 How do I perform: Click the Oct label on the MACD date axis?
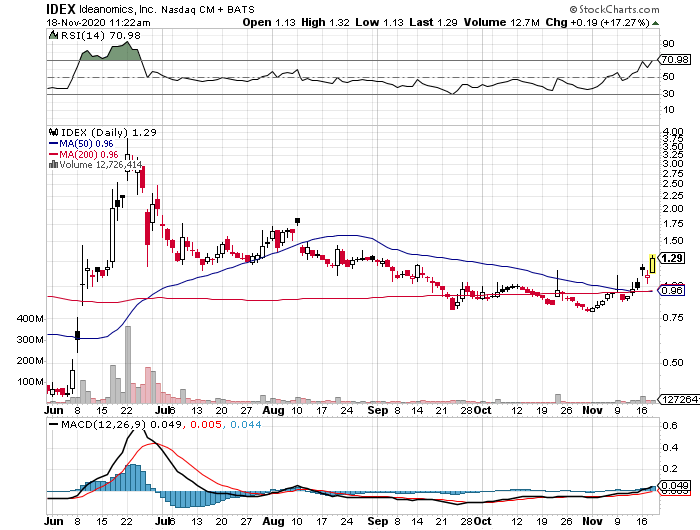(x=483, y=521)
